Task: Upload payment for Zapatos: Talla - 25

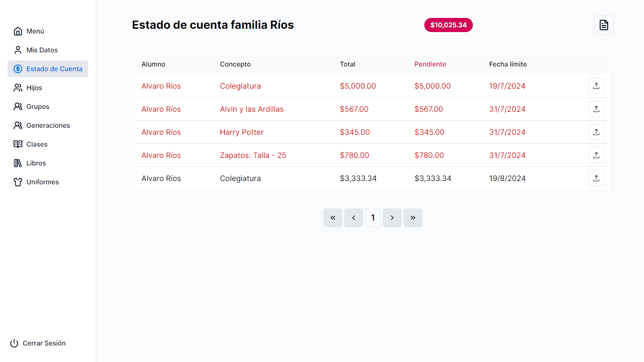Action: point(596,155)
